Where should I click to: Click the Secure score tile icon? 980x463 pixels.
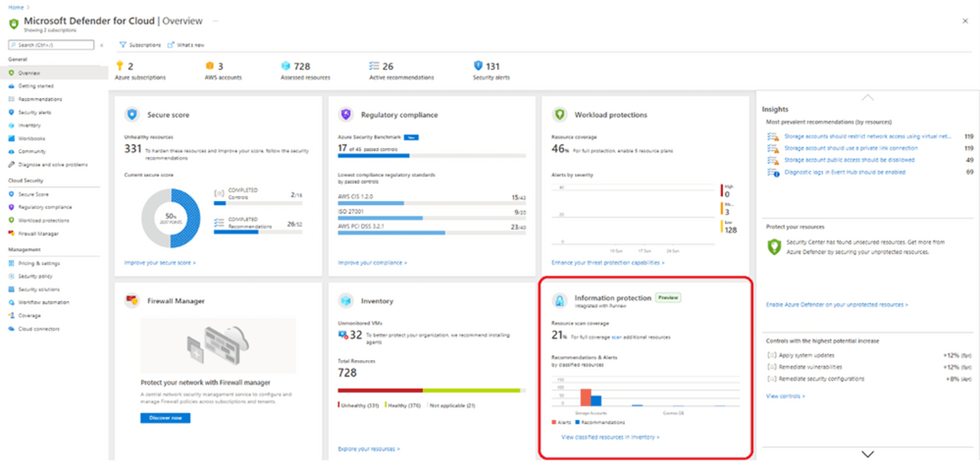click(x=132, y=115)
